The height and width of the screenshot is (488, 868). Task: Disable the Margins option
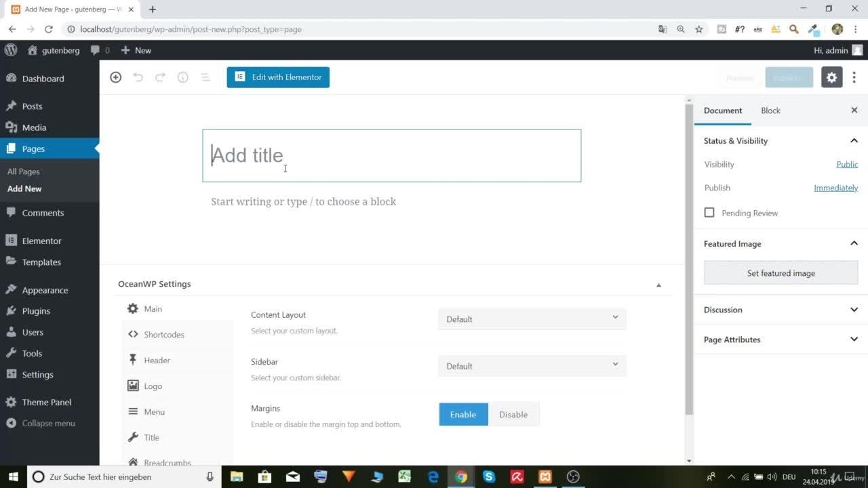(513, 415)
